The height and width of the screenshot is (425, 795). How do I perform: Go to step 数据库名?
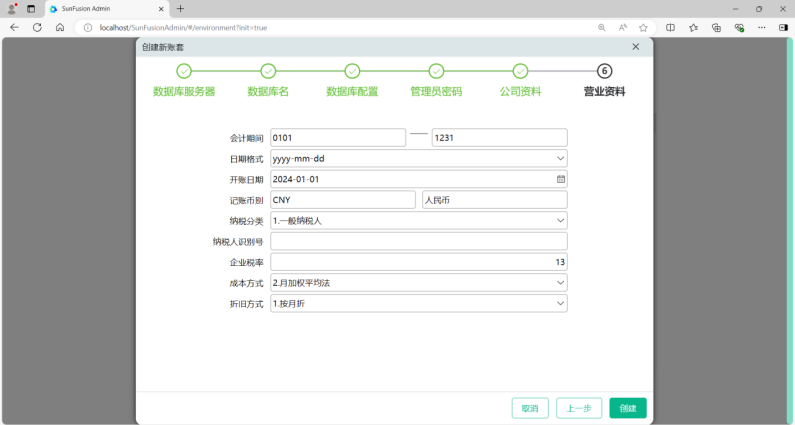(268, 80)
